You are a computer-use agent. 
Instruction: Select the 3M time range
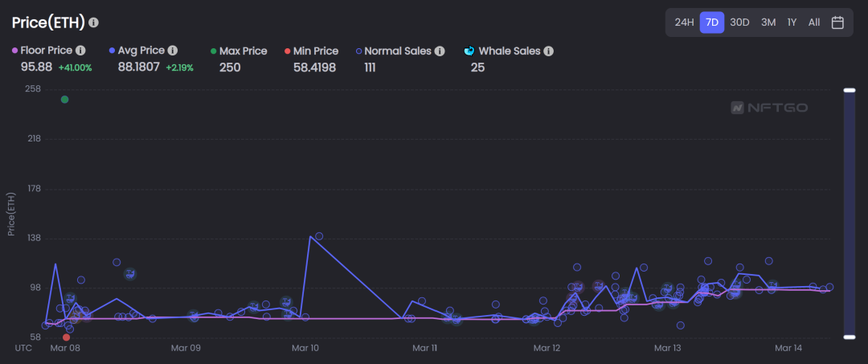(x=768, y=22)
